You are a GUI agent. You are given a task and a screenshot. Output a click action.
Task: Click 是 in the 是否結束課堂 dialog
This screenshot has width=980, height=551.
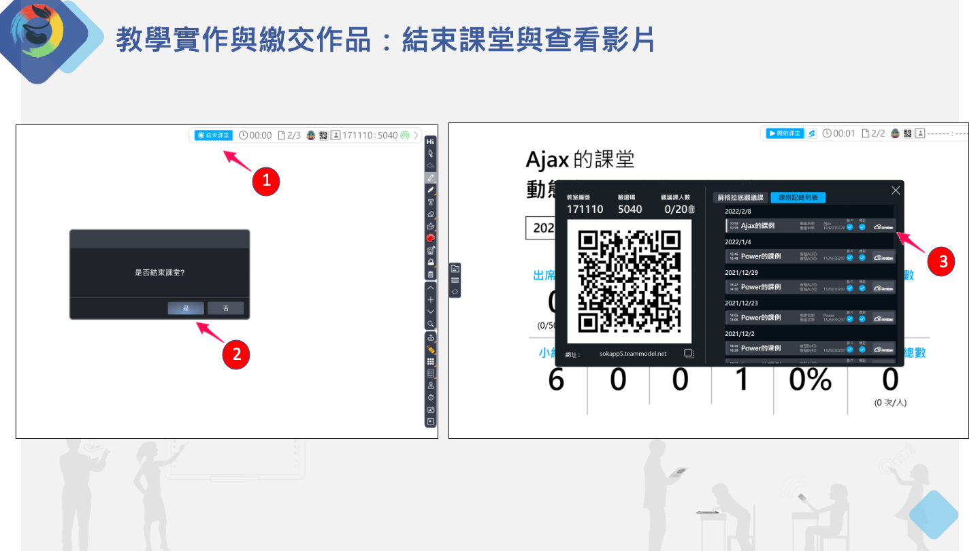(x=186, y=308)
